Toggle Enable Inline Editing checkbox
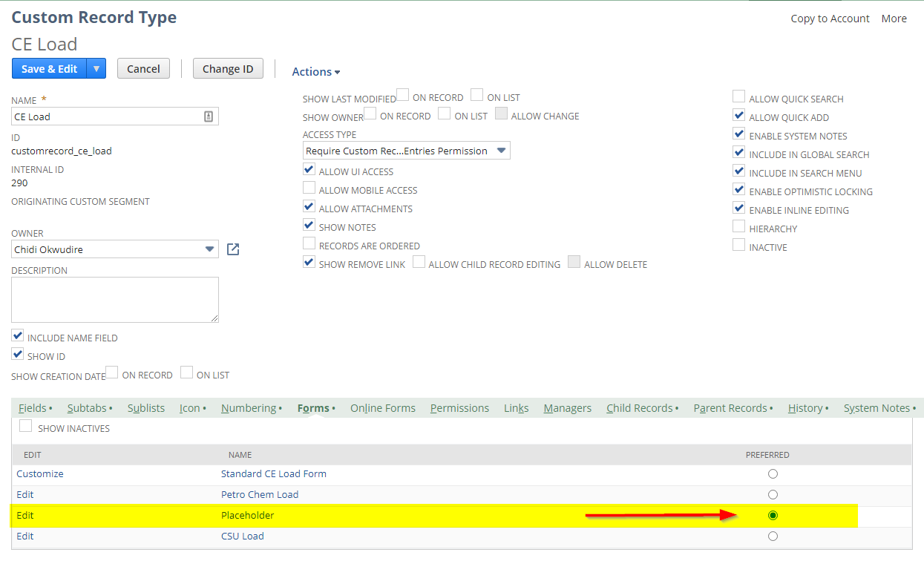 [x=739, y=208]
